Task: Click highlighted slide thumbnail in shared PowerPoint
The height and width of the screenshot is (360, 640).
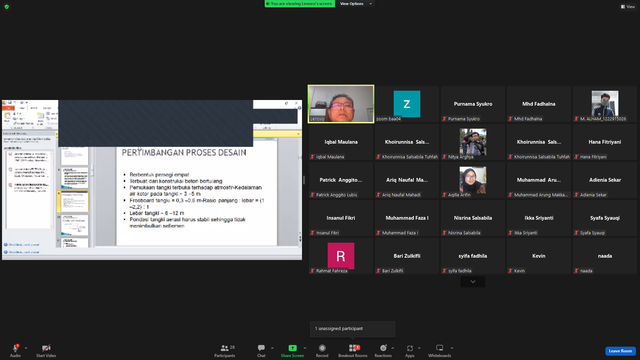Action: (75, 201)
